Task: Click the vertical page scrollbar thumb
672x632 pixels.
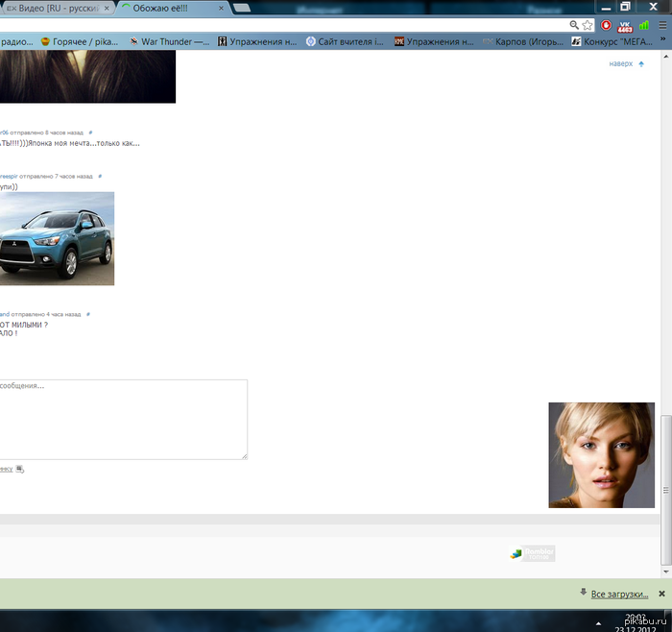Action: point(665,461)
